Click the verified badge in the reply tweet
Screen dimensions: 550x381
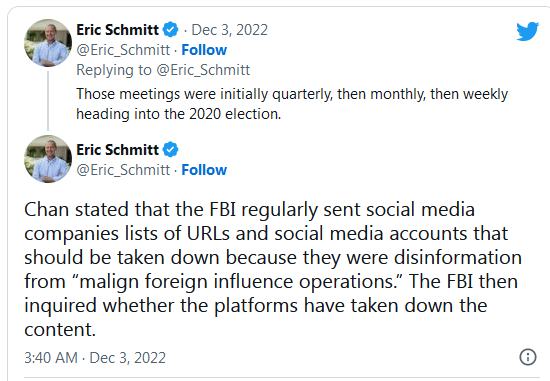[171, 29]
